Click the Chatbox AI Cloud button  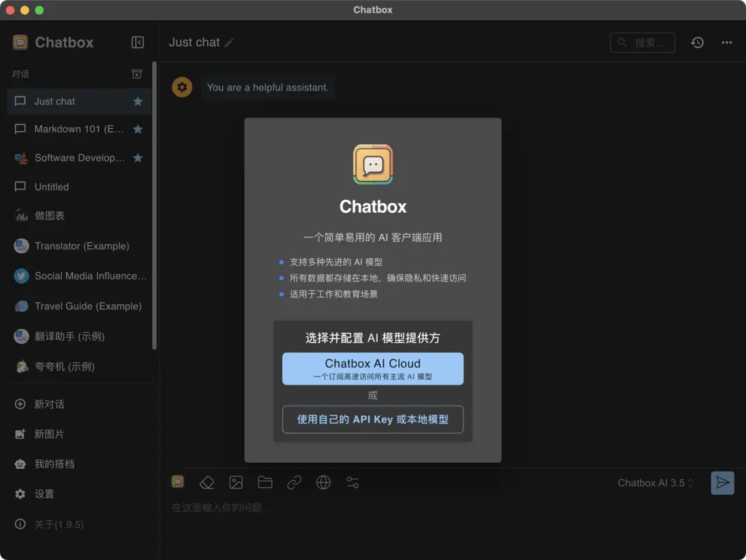pos(372,368)
